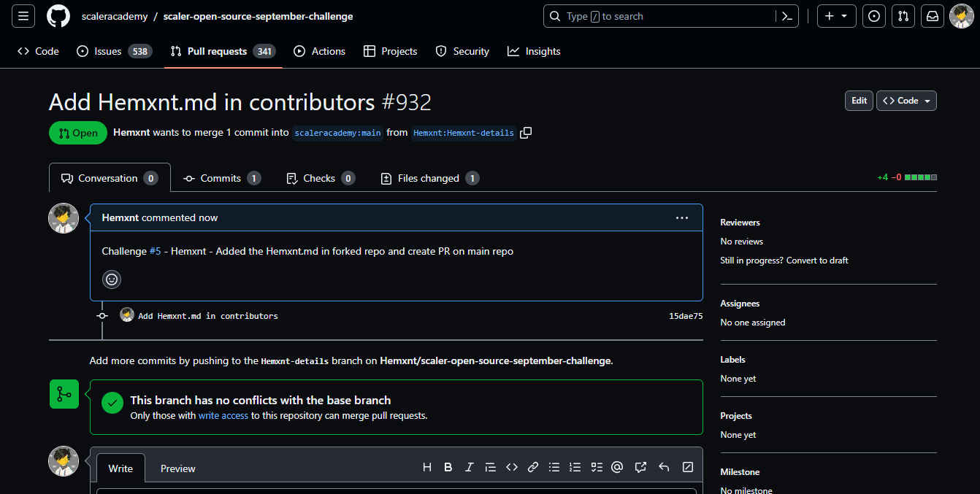Copy the branch name with the copy icon

point(525,133)
